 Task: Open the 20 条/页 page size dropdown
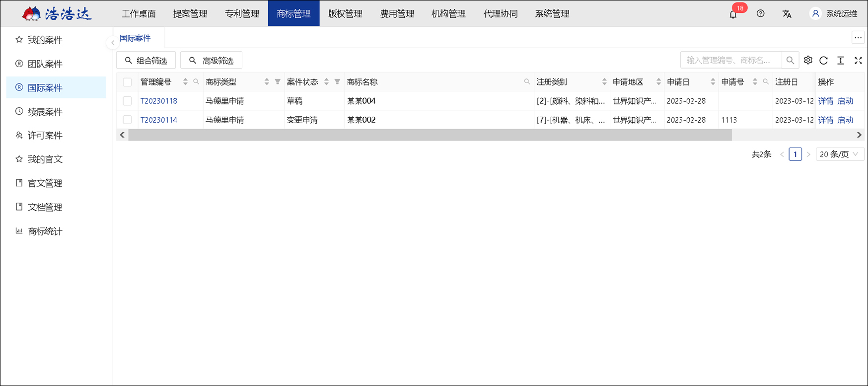point(839,154)
